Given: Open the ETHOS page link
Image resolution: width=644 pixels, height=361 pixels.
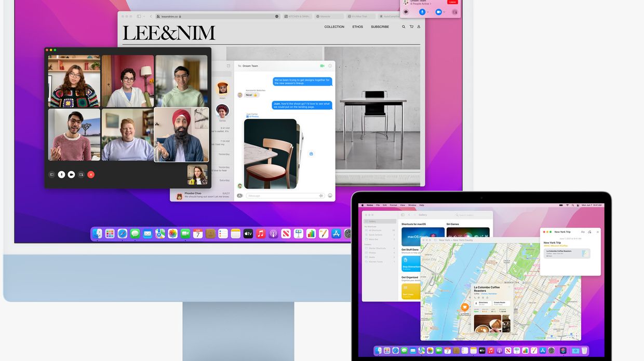Looking at the screenshot, I should pyautogui.click(x=358, y=26).
